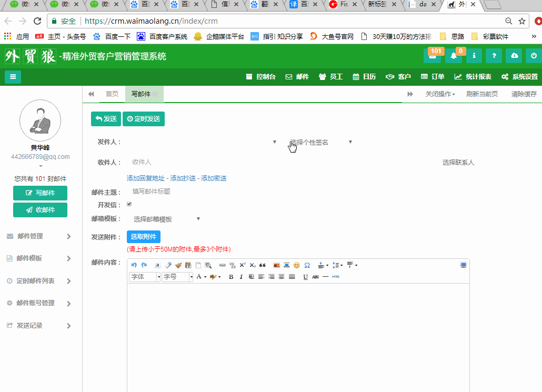Viewport: 542px width, 392px height.
Task: Insert emoticon using smiley face icon
Action: (297, 265)
